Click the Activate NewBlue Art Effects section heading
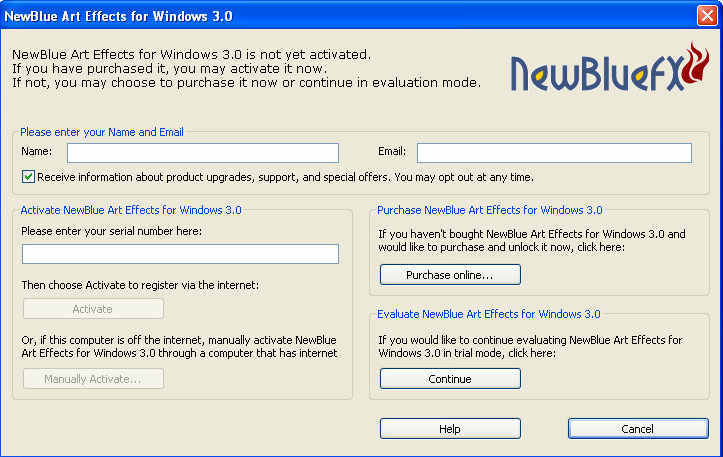The width and height of the screenshot is (723, 457). tap(131, 210)
